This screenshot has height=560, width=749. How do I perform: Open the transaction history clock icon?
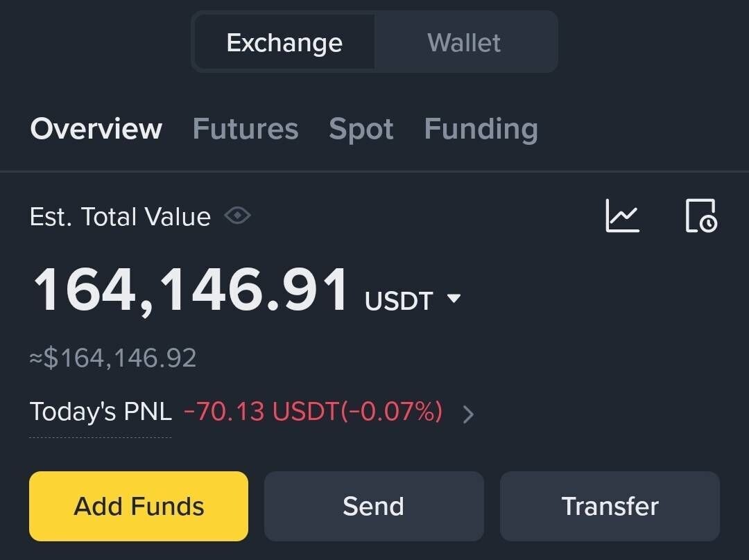[700, 216]
